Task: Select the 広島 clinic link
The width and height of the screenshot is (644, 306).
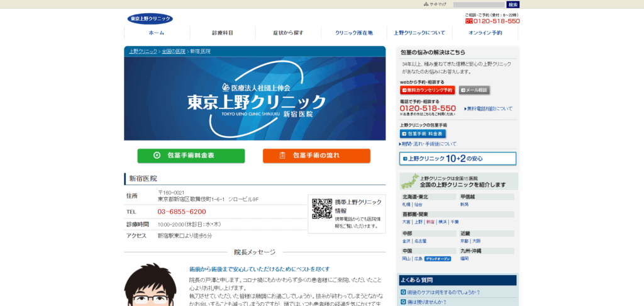Action: tap(418, 259)
